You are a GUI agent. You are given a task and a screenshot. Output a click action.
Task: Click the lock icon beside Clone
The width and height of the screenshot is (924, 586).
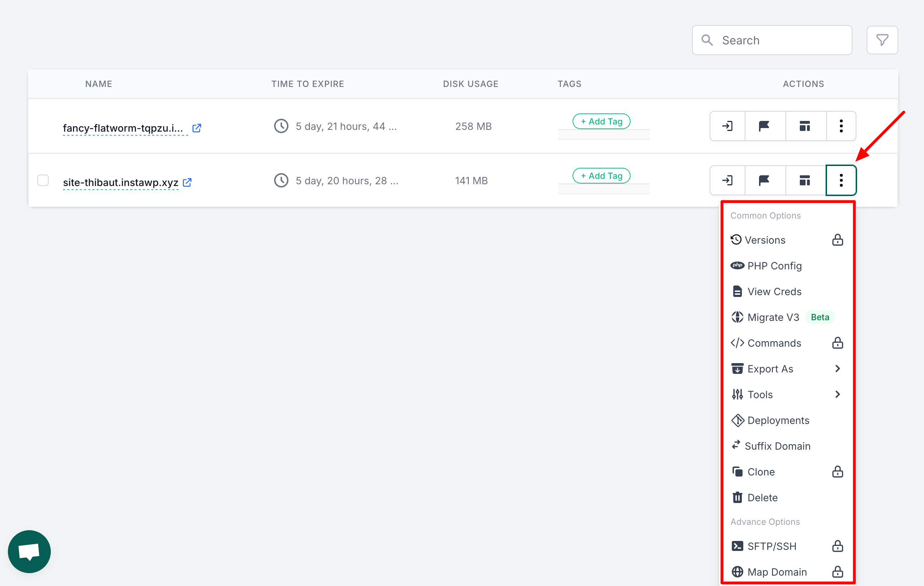tap(838, 472)
